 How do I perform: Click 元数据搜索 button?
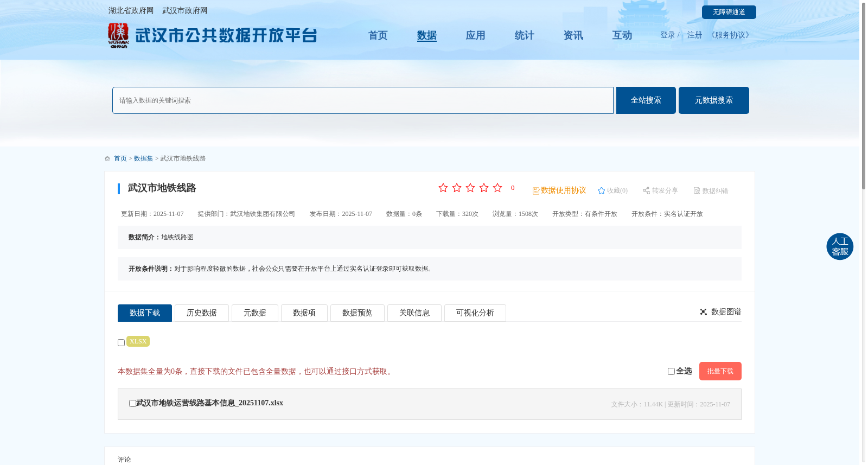(714, 100)
